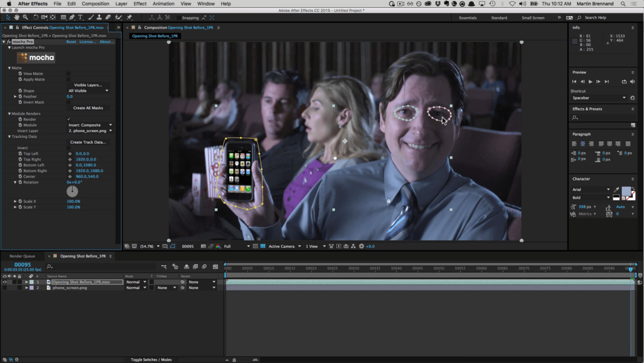Screen dimensions: 644x363
Task: Toggle the mocha Pro effect fx switch
Action: (x=9, y=42)
